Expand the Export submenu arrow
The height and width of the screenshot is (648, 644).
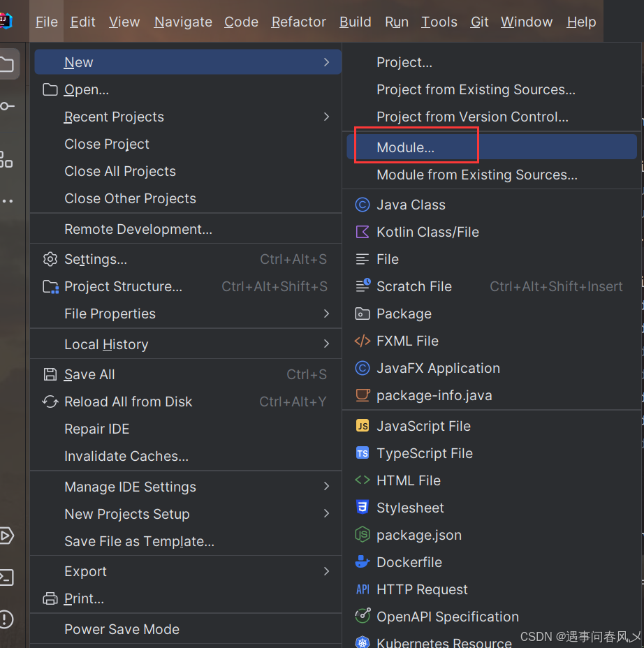(327, 571)
